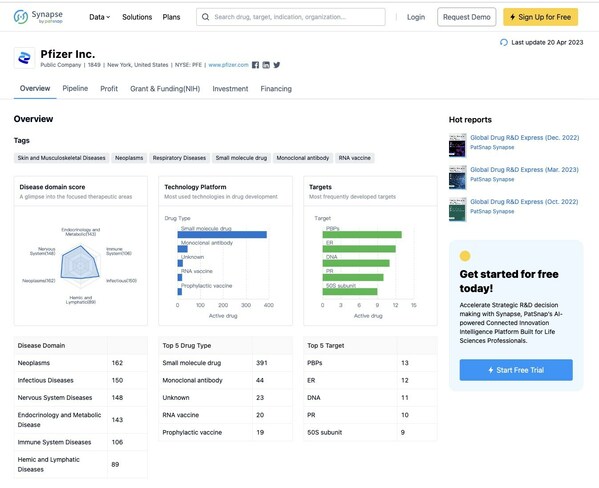The image size is (599, 488).
Task: Click the Monoclonal antibody tag
Action: point(303,158)
